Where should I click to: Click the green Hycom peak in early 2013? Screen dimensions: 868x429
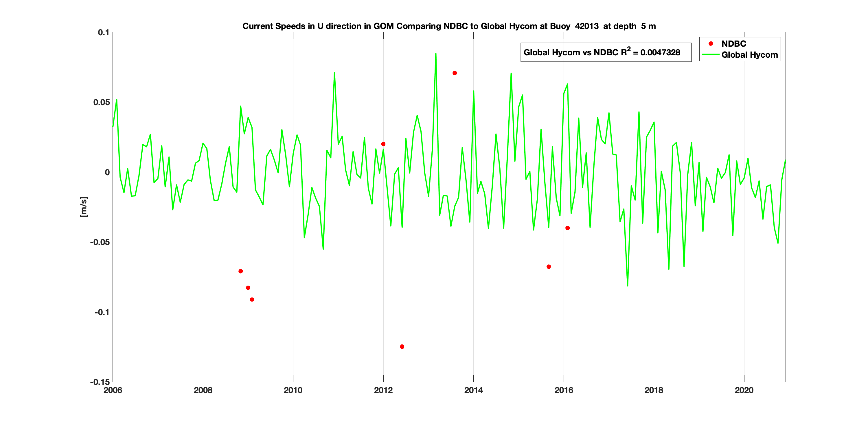(x=436, y=54)
